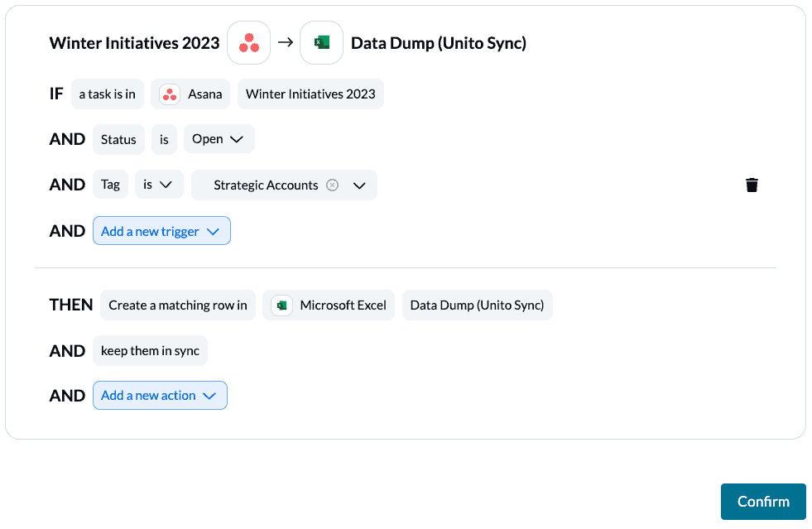Click the 'keep them in sync' chip
812x529 pixels.
click(x=150, y=351)
